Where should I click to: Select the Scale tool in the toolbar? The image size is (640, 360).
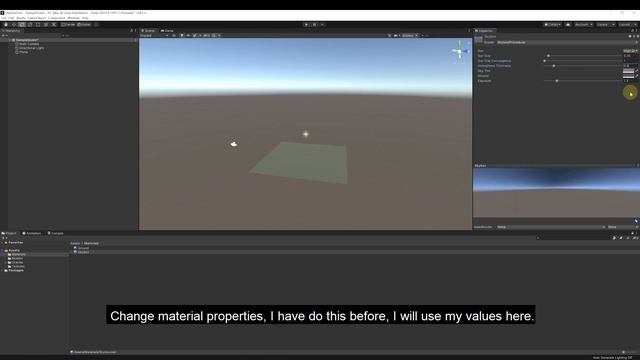tap(30, 24)
